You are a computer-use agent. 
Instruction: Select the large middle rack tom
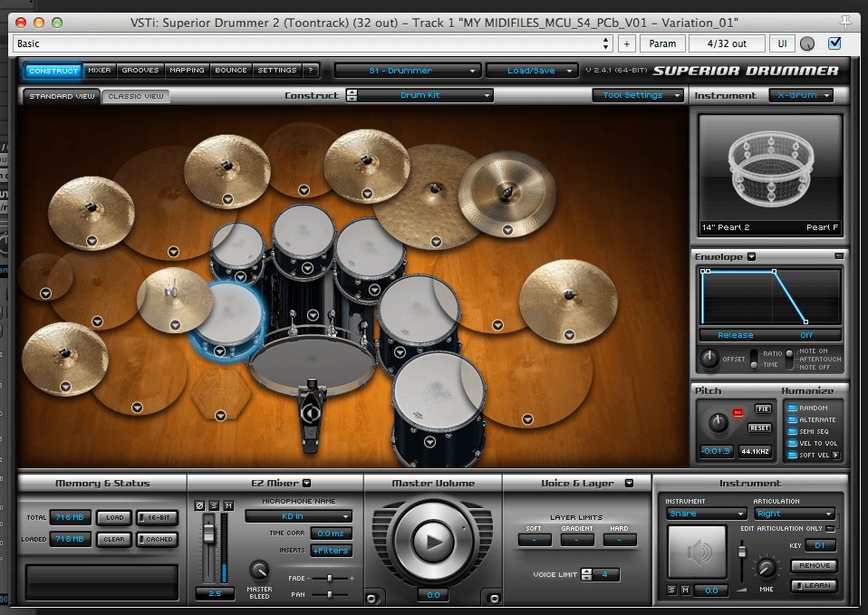tap(304, 238)
